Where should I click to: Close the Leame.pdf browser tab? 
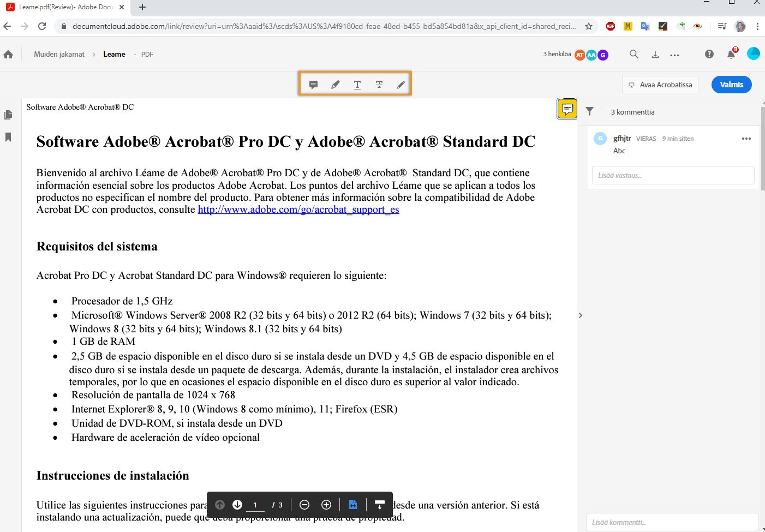pyautogui.click(x=122, y=7)
